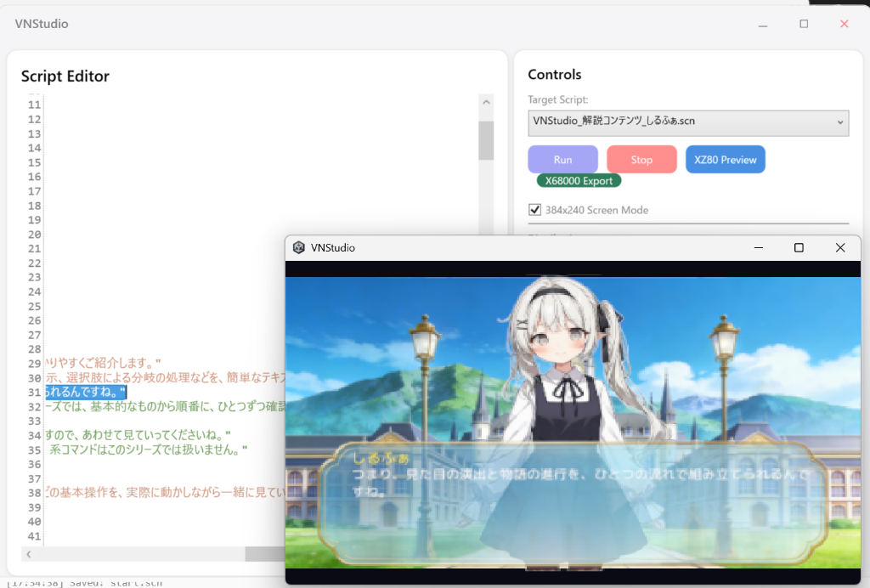The height and width of the screenshot is (588, 870).
Task: Click the Saved: start.scn status log entry
Action: pos(84,582)
